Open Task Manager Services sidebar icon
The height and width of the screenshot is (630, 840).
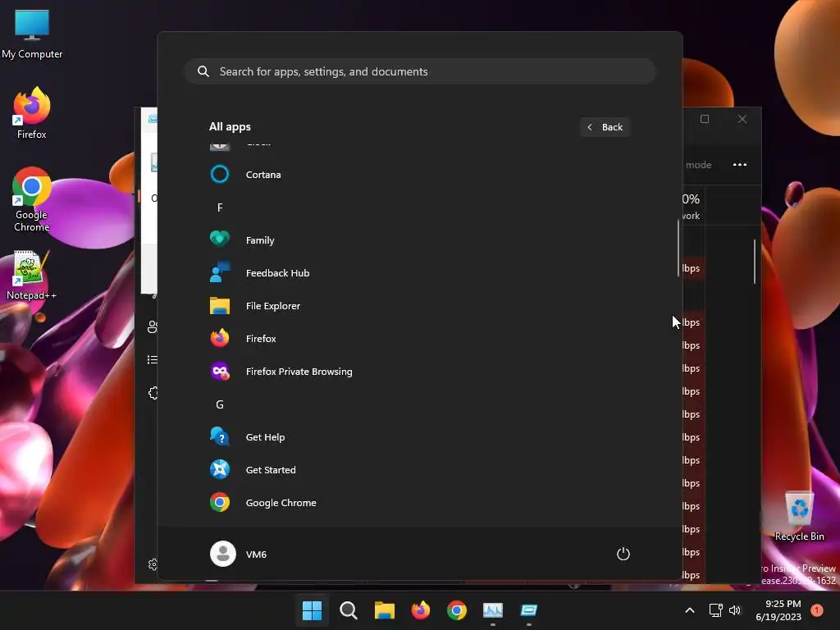click(153, 393)
